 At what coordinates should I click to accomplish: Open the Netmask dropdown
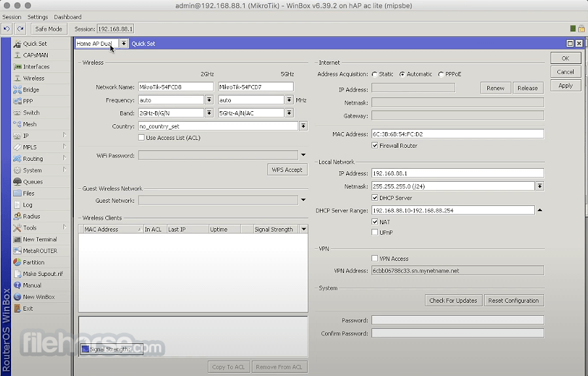coord(540,186)
